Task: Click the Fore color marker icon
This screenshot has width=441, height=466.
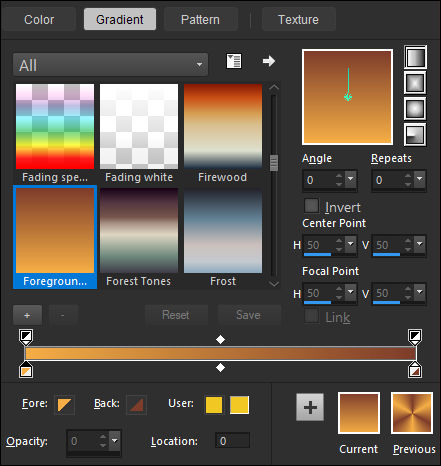Action: 64,404
